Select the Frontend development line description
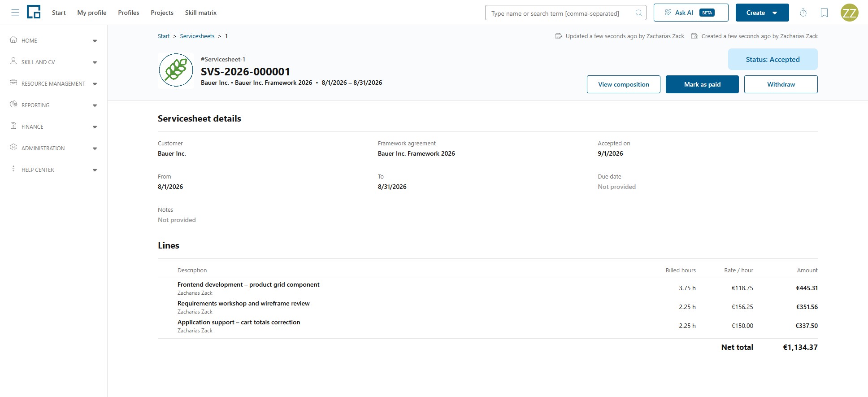 coord(248,284)
